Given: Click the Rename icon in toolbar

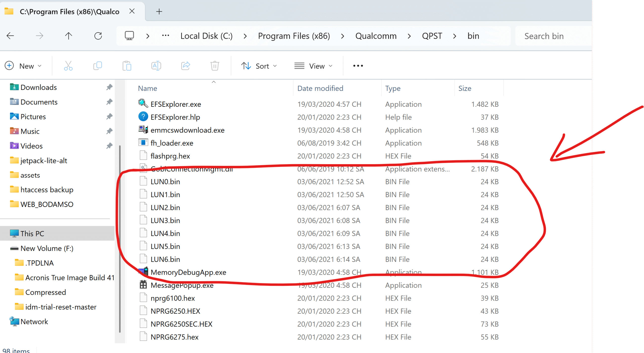Looking at the screenshot, I should pos(156,66).
